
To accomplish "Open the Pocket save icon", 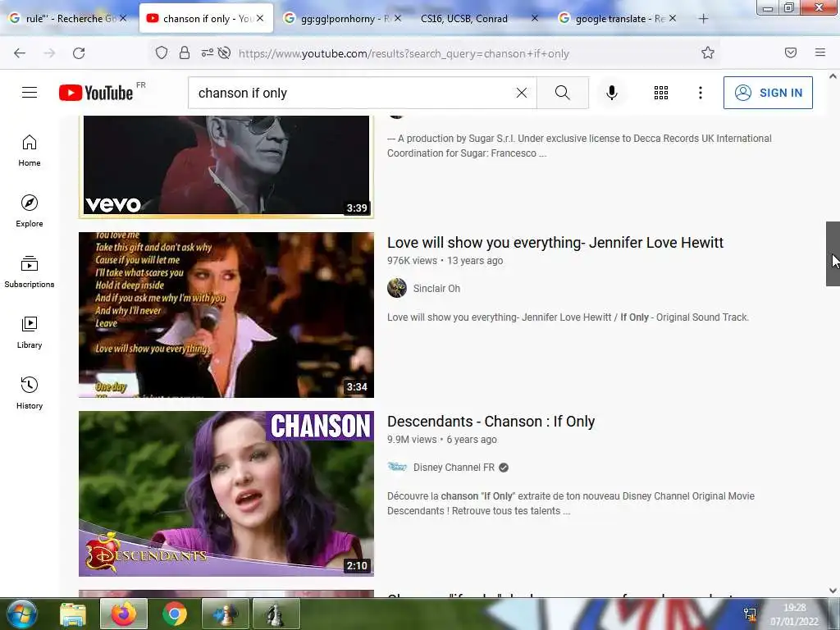I will (791, 52).
